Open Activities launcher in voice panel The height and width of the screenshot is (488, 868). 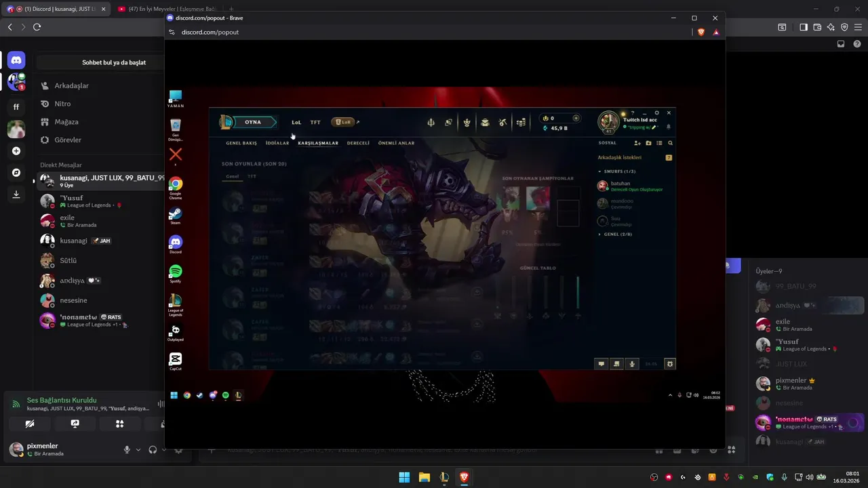119,424
